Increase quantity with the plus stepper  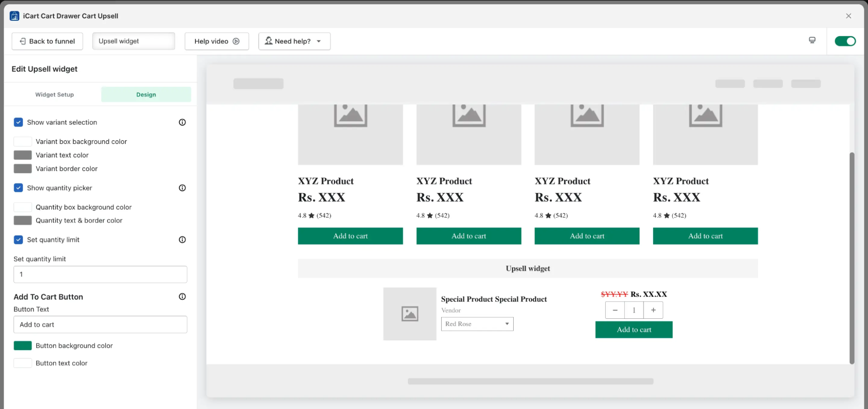(653, 310)
